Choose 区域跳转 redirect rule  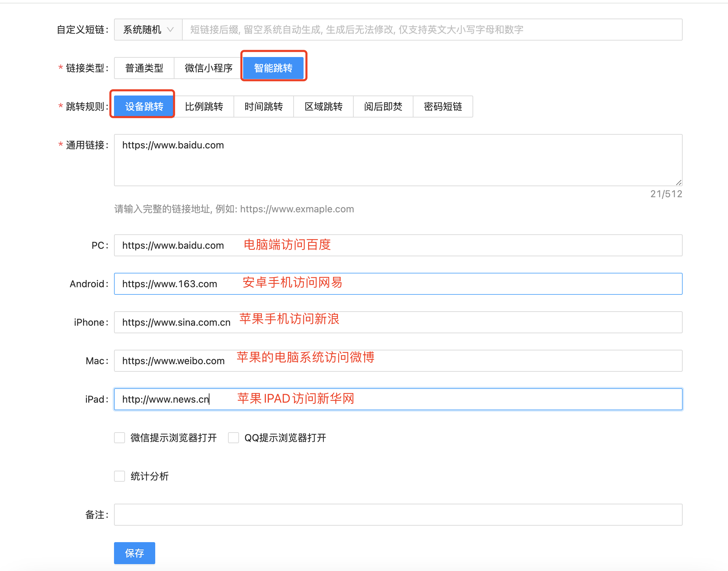click(x=323, y=107)
